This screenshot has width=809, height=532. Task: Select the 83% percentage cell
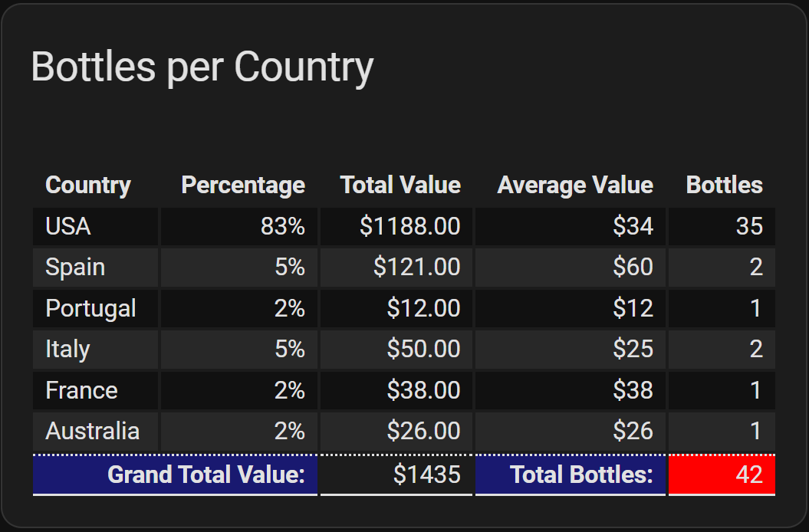click(239, 227)
